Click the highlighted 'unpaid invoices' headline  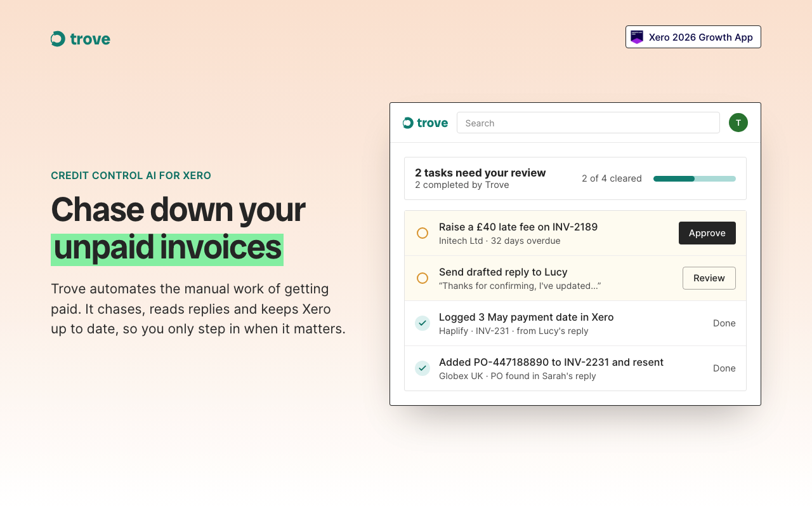click(167, 249)
